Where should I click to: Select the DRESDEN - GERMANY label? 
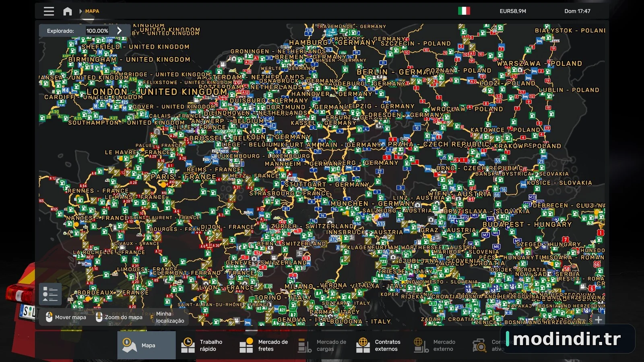click(406, 115)
